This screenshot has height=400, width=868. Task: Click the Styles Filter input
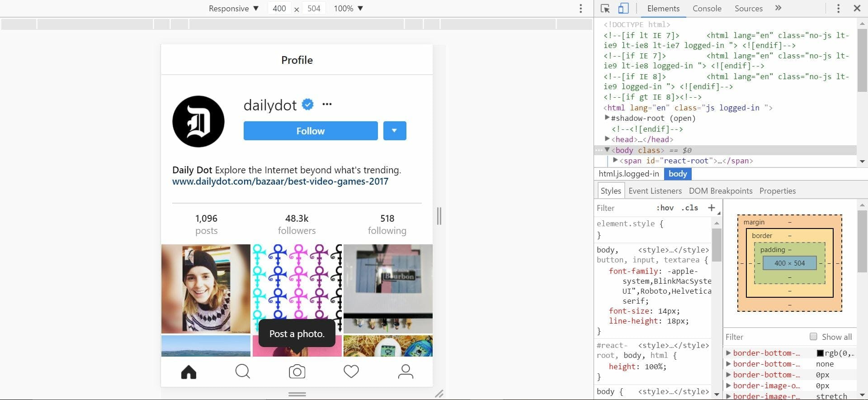coord(624,208)
